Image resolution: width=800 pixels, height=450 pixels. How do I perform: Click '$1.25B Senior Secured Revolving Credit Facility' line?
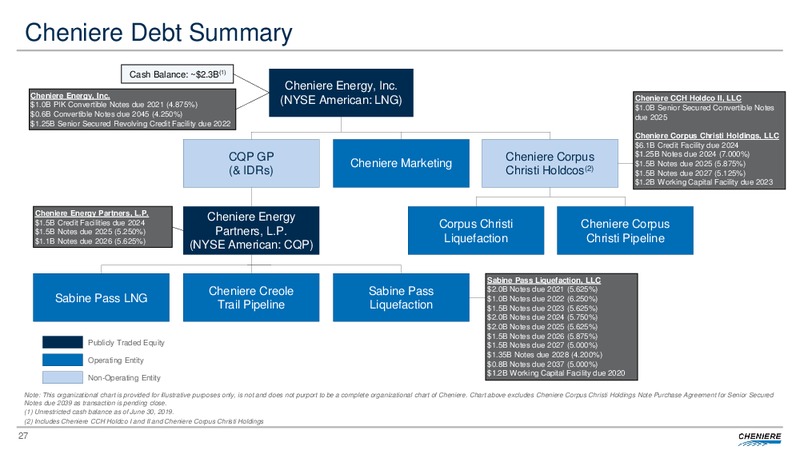(x=130, y=123)
